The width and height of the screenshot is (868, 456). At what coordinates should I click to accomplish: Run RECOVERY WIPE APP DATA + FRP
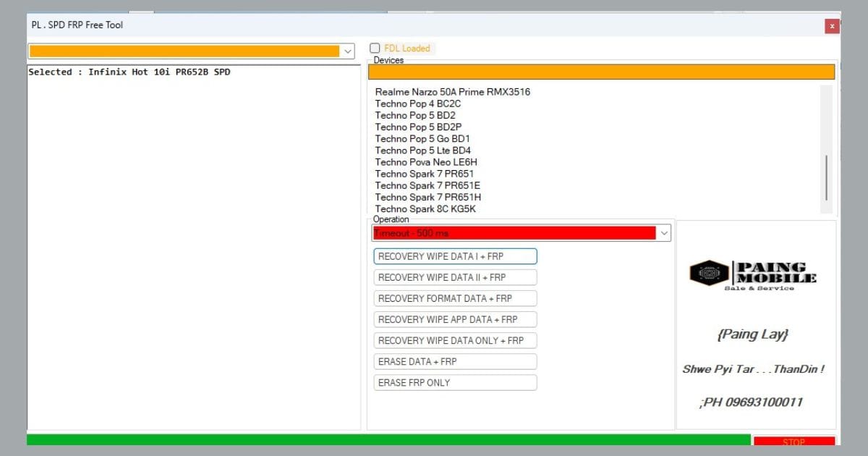[x=455, y=319]
